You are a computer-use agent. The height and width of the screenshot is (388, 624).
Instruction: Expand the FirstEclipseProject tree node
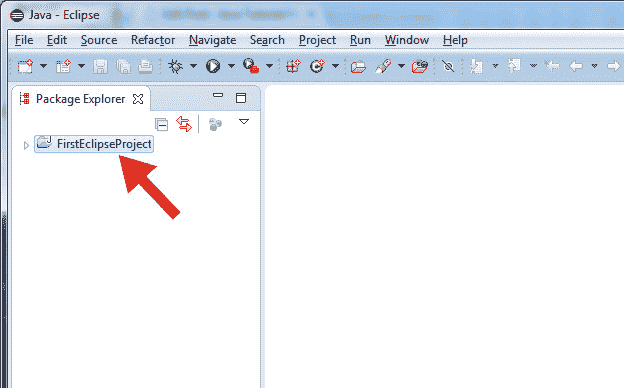[26, 145]
